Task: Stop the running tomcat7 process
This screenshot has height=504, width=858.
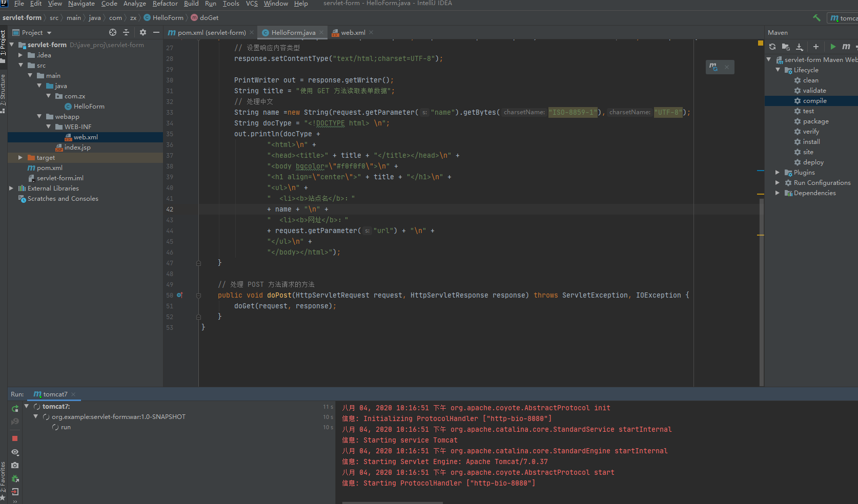Action: [15, 438]
